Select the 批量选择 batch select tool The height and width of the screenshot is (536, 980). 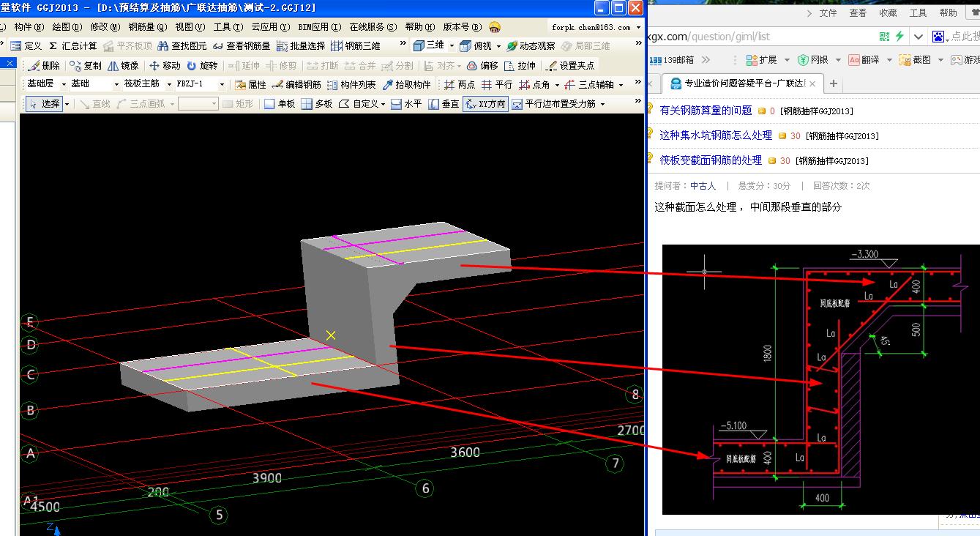coord(301,46)
